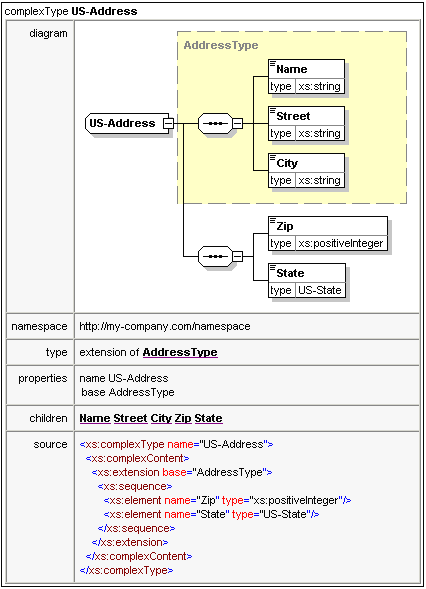Click the xs:complexType opening source line
This screenshot has width=426, height=589.
coord(177,444)
